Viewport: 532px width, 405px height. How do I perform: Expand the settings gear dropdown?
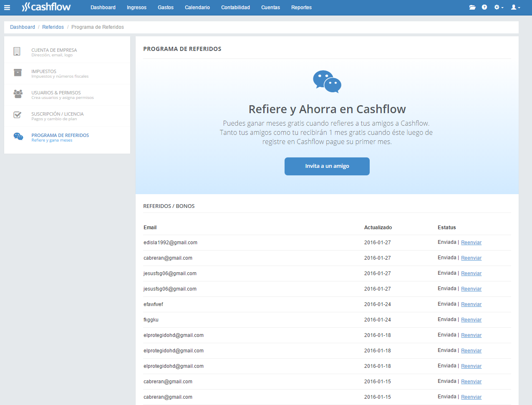[x=499, y=8]
